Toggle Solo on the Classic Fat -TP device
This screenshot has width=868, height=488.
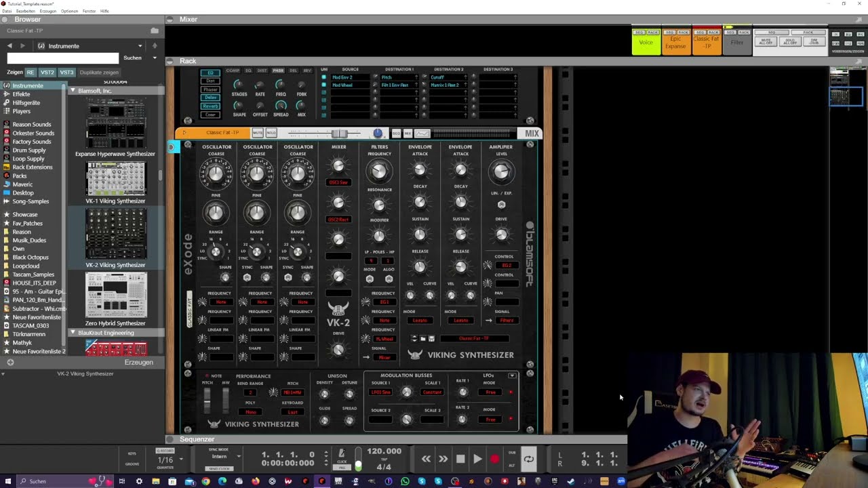[271, 133]
